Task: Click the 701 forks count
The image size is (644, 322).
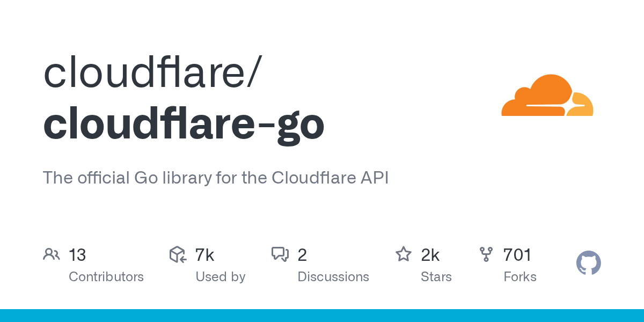Action: pos(517,255)
